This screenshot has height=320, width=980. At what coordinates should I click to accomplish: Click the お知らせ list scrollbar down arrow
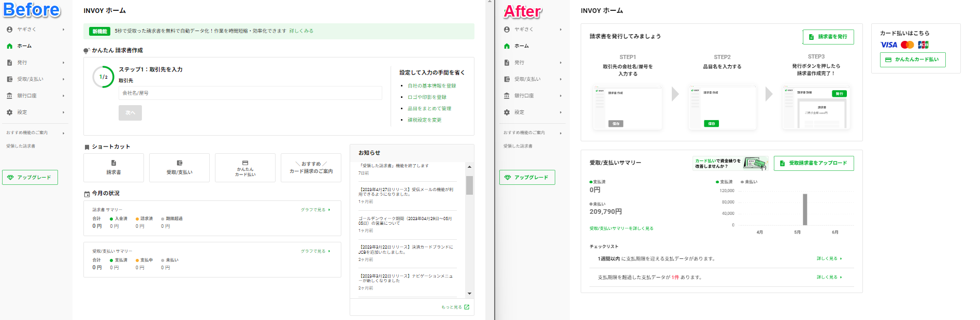click(469, 294)
